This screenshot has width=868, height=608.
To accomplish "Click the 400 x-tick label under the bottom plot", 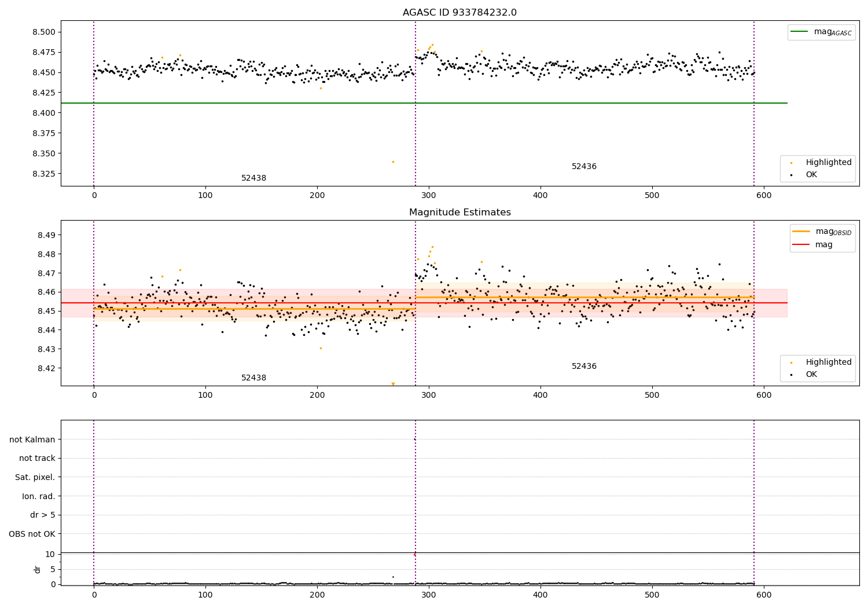I will [540, 595].
